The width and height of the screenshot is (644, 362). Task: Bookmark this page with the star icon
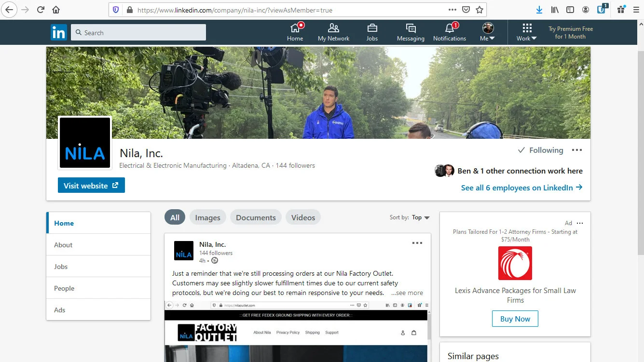480,10
